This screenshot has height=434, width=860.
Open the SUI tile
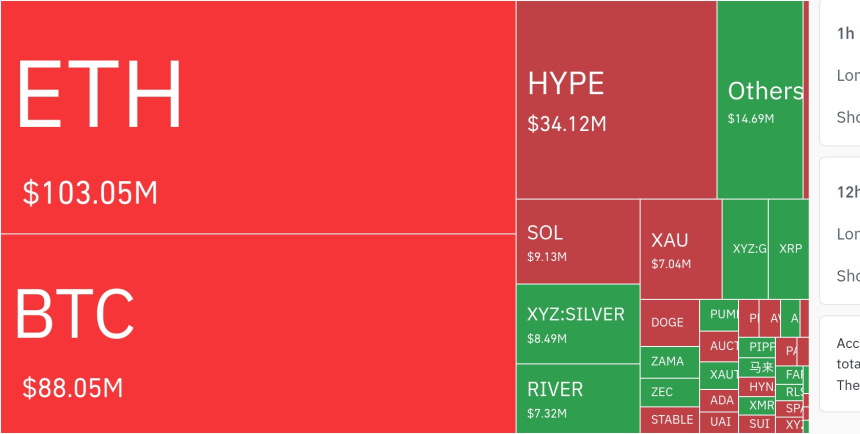coord(761,424)
